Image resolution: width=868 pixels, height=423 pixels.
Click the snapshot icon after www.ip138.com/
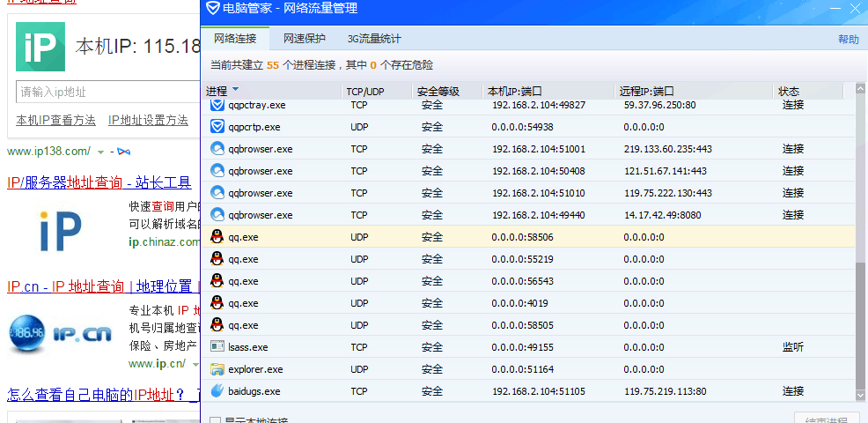tap(124, 152)
